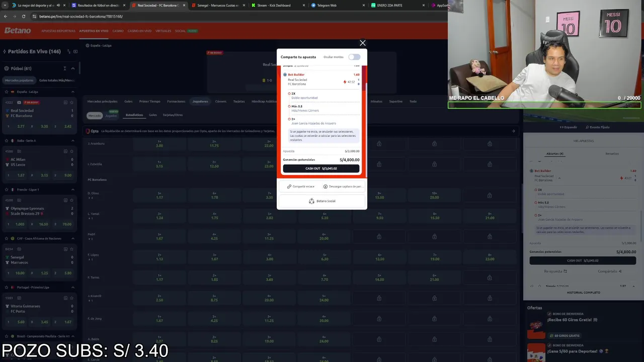Collapse the CAF - Copa Africana de Naciones group
644x362 pixels.
72,238
